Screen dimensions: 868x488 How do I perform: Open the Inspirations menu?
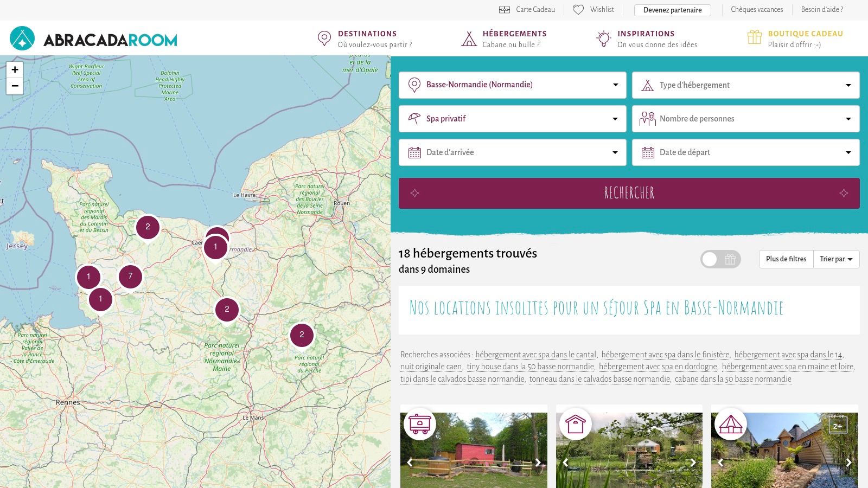(x=647, y=39)
